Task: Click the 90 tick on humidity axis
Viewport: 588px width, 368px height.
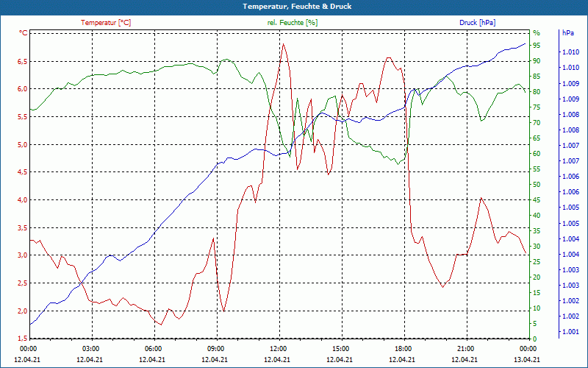Action: pos(537,61)
